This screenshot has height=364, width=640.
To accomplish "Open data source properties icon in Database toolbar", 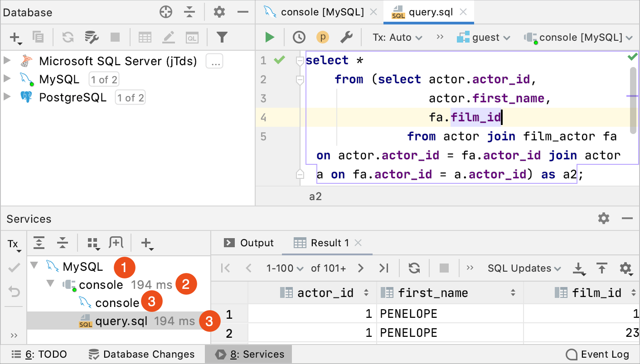I will pyautogui.click(x=92, y=37).
